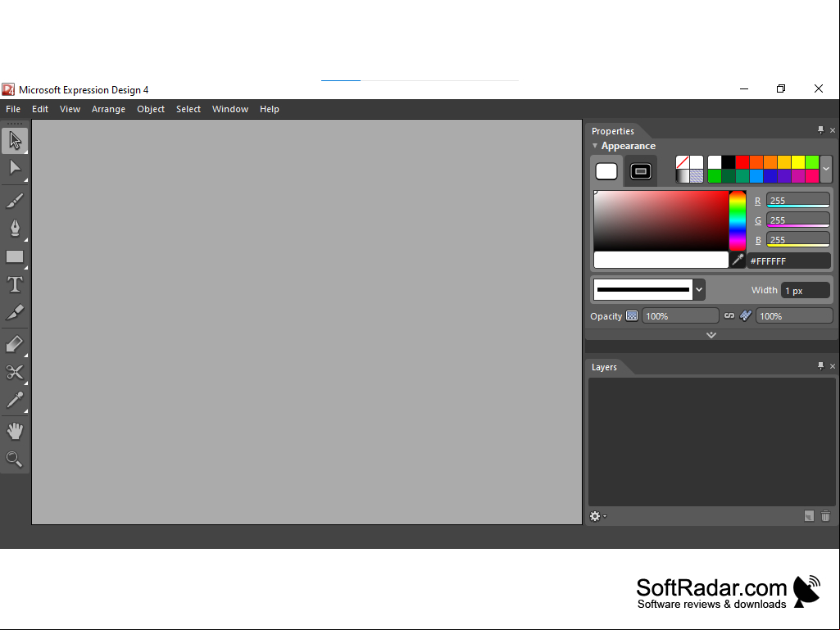Select the Selection arrow tool
This screenshot has width=840, height=630.
[x=15, y=140]
